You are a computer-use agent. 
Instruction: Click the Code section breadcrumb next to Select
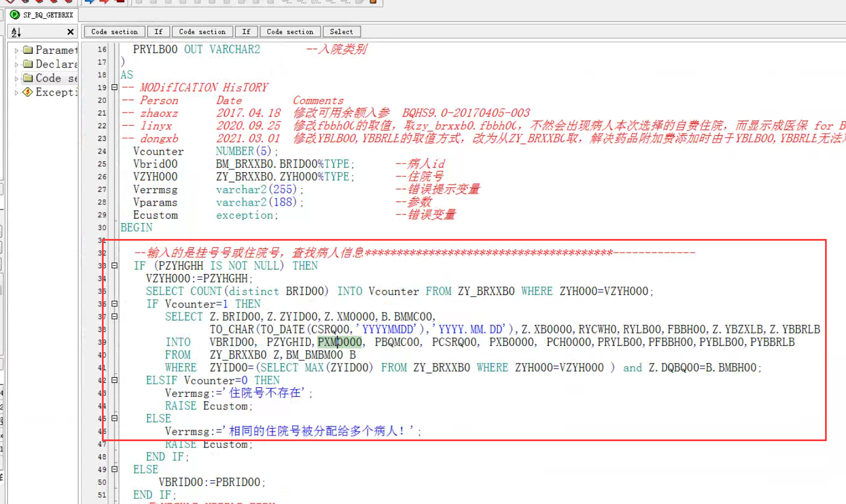pyautogui.click(x=290, y=32)
